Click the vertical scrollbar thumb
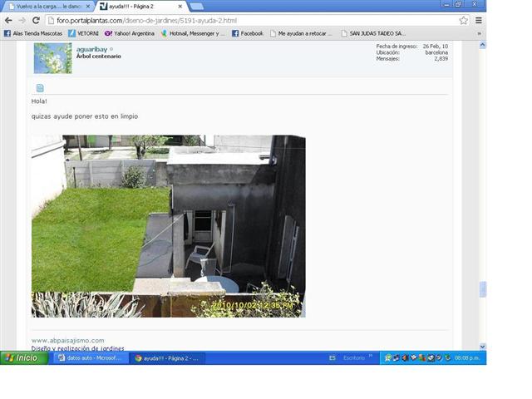Screen dimensions: 532x399 point(483,289)
